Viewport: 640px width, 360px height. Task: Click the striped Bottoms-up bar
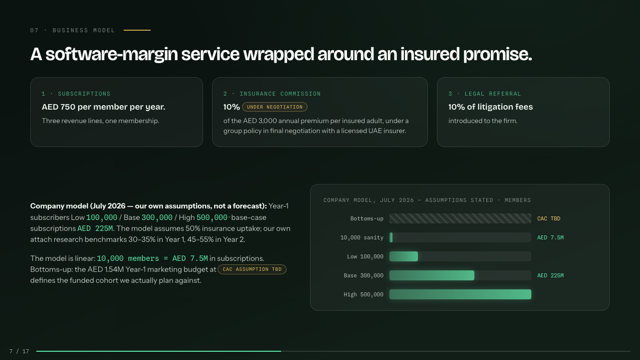pyautogui.click(x=460, y=218)
